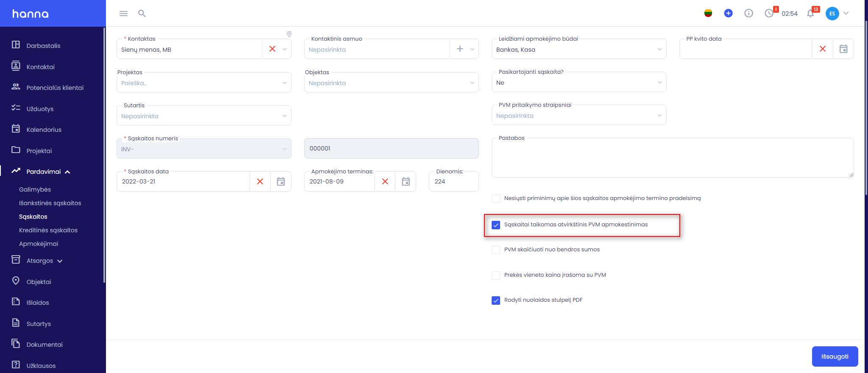Click the search magnifier icon
Screen dimensions: 868x373
[x=142, y=14]
